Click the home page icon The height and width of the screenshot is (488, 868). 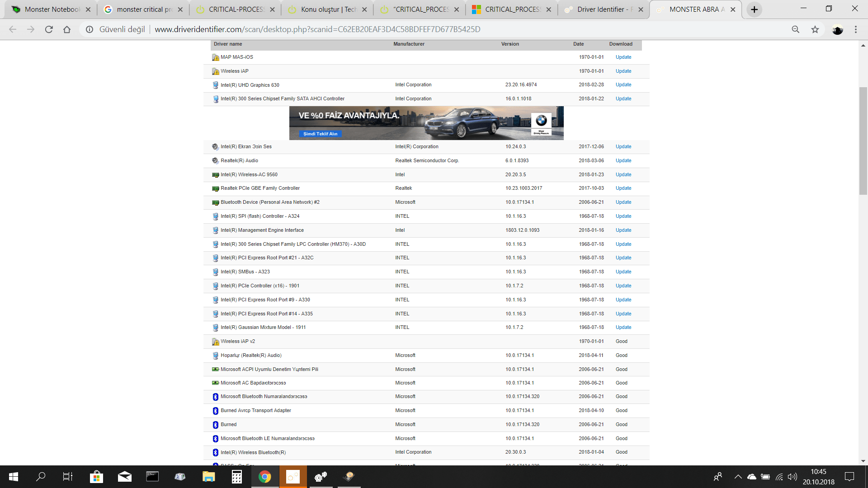tap(67, 29)
